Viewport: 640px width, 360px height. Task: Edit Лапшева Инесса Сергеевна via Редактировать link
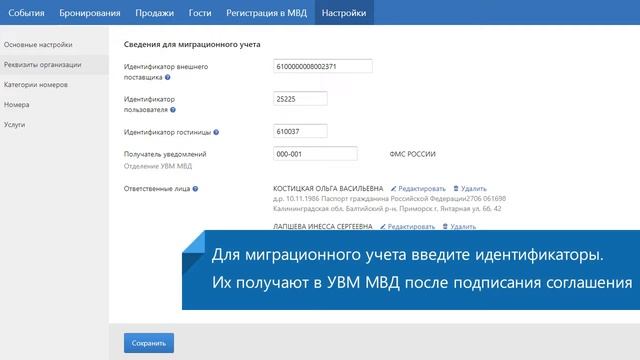pos(411,227)
